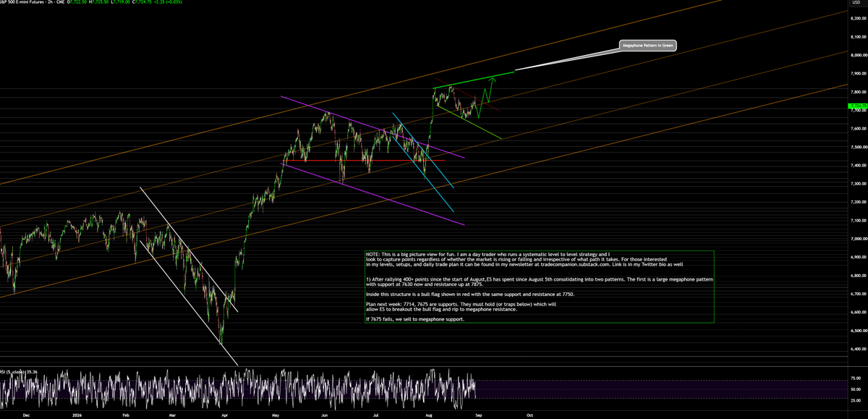868x419 pixels.
Task: Click the Feb label on time axis
Action: (x=126, y=415)
